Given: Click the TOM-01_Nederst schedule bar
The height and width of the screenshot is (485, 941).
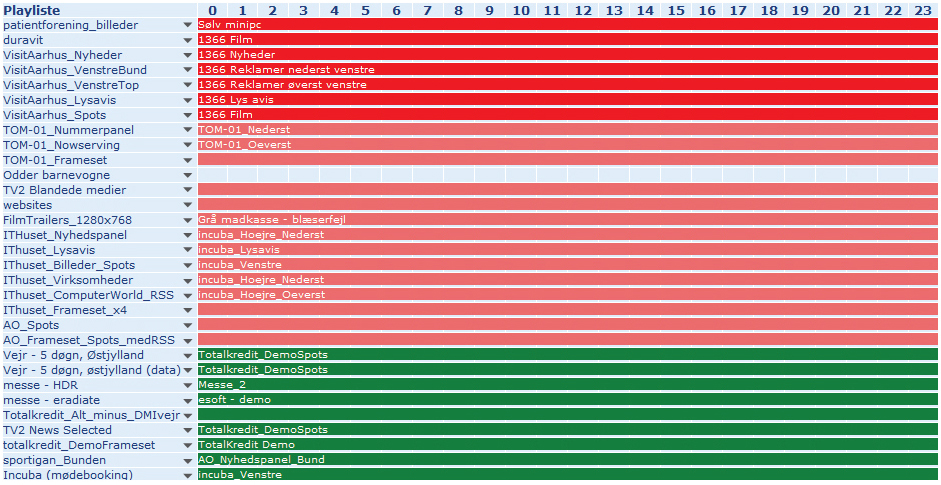Looking at the screenshot, I should 568,130.
